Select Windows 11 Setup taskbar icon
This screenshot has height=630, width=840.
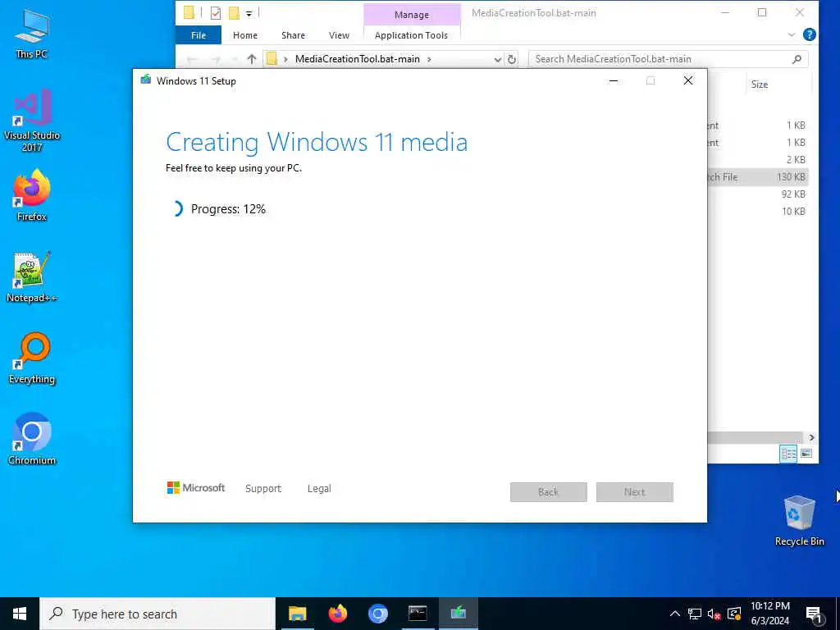[458, 614]
